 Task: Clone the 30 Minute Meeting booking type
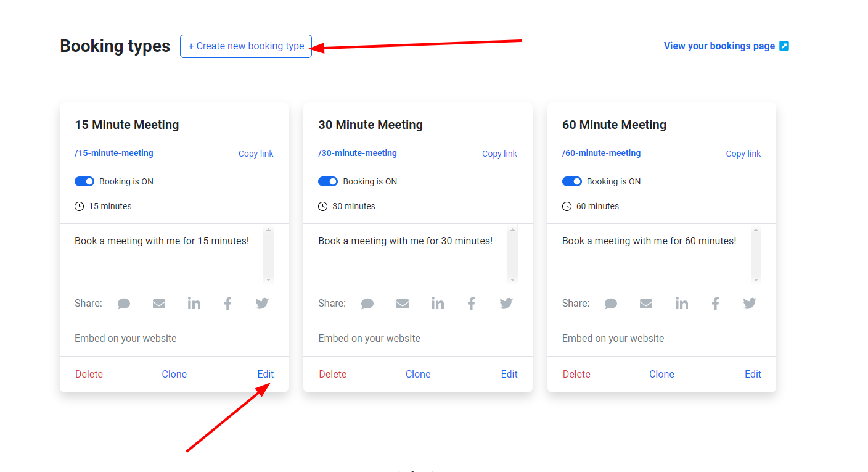pyautogui.click(x=418, y=375)
